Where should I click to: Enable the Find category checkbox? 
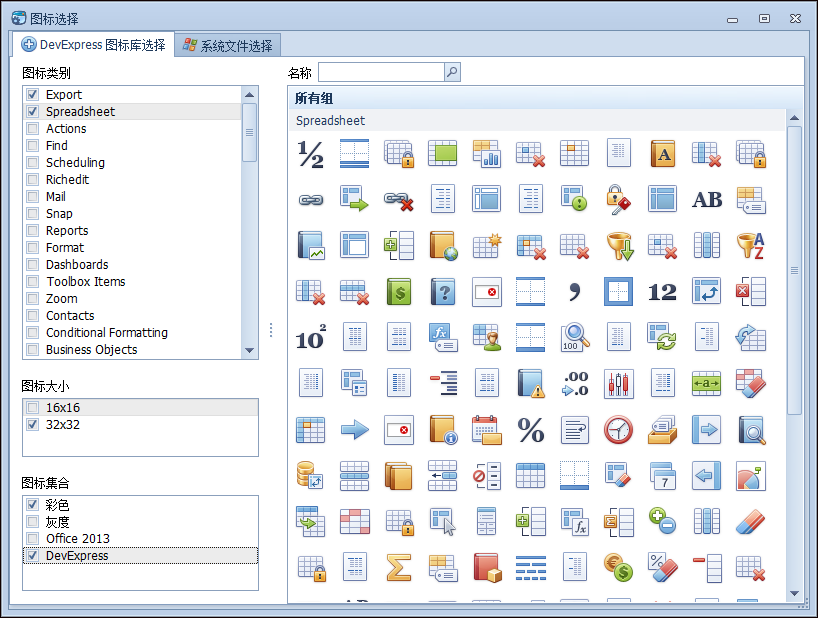tap(32, 146)
